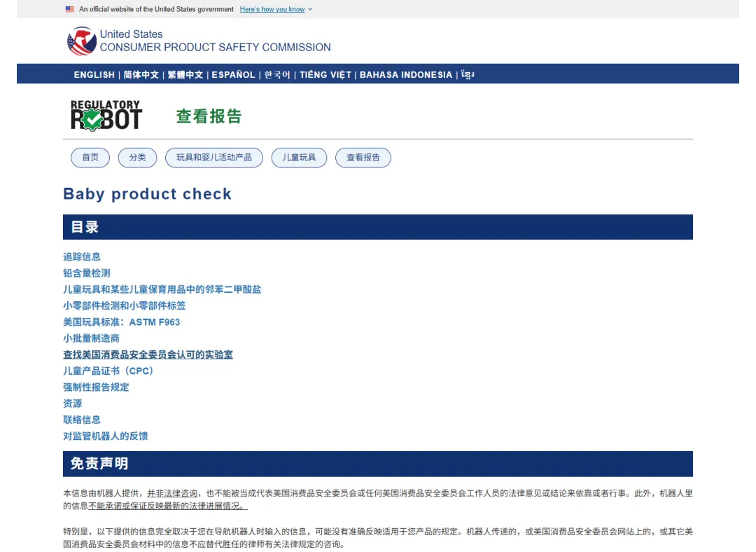Screen dimensions: 756x552
Task: Click 'Consumer Product Safety Commission' site title
Action: (x=215, y=48)
